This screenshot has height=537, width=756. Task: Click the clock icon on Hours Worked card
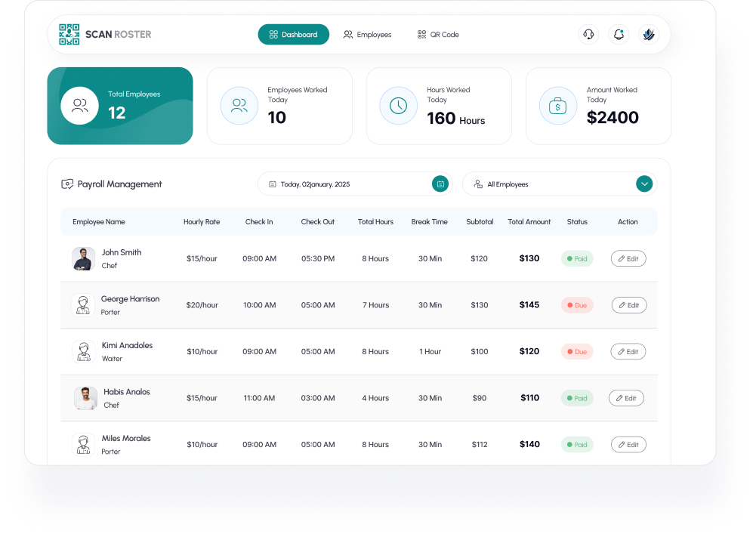point(398,106)
